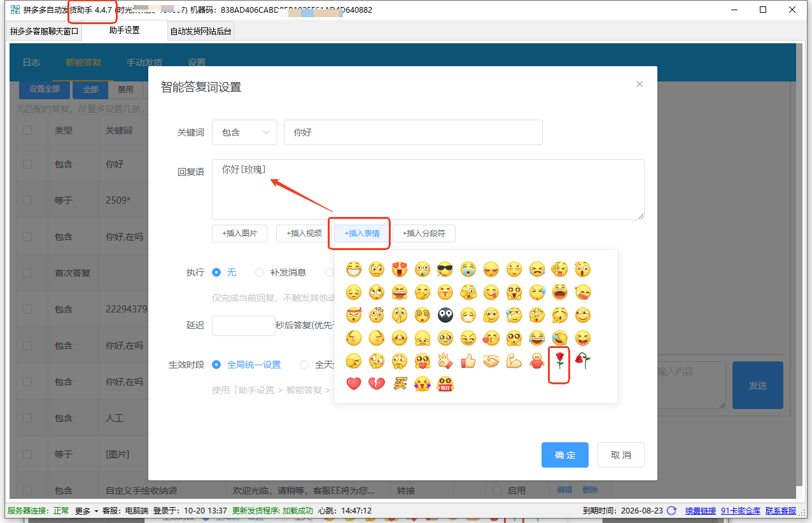Confirm with the 确定 button
The height and width of the screenshot is (523, 812).
click(565, 455)
